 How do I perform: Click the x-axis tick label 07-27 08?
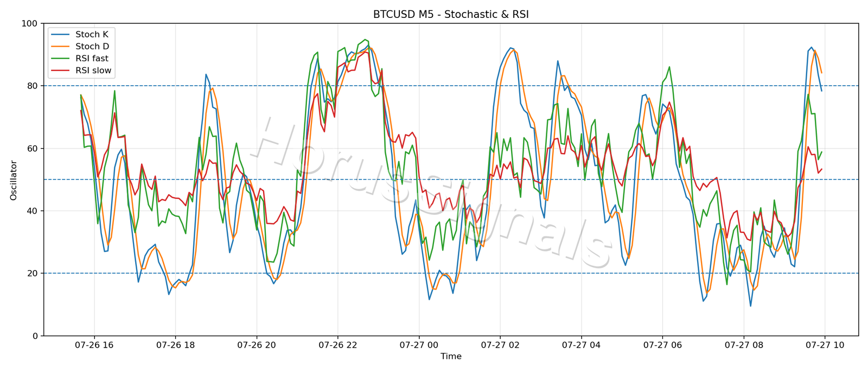(744, 345)
